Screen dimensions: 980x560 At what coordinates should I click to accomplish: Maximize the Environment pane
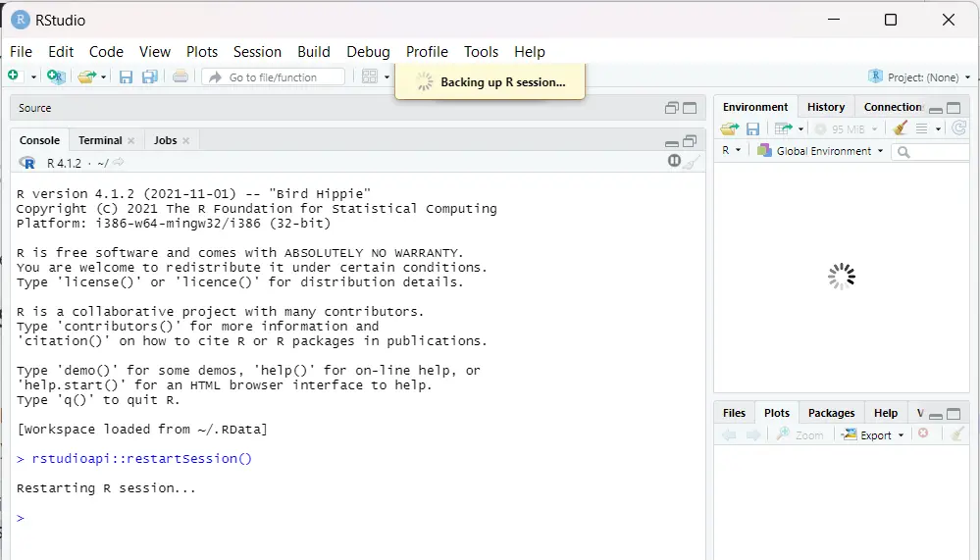pos(954,108)
